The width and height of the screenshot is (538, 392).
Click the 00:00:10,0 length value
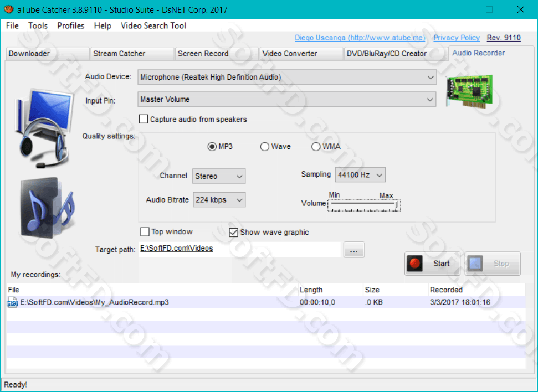pos(317,302)
